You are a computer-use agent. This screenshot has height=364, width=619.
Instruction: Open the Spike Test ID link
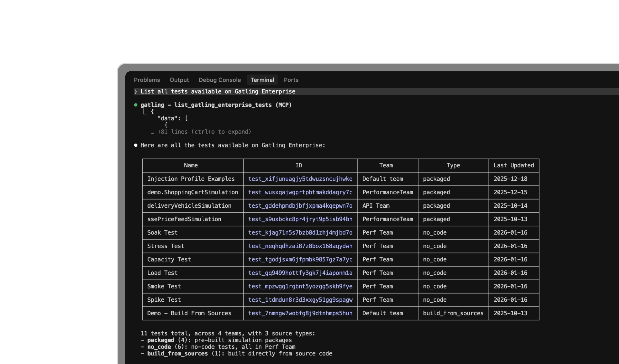pyautogui.click(x=300, y=300)
